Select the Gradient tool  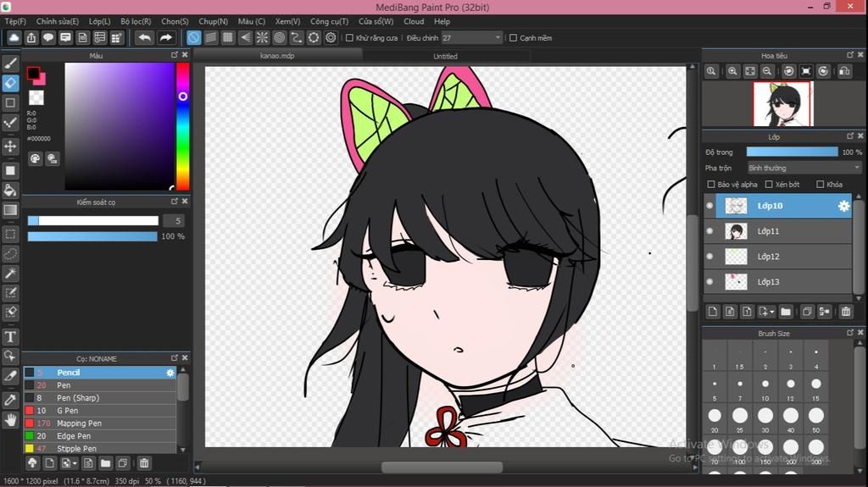(10, 210)
